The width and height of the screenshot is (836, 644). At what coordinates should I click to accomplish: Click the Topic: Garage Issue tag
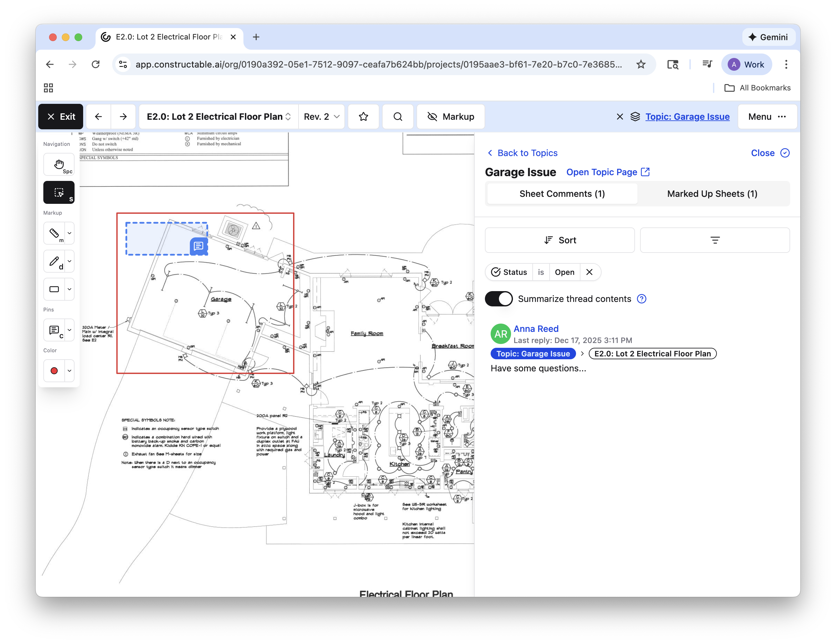(533, 354)
